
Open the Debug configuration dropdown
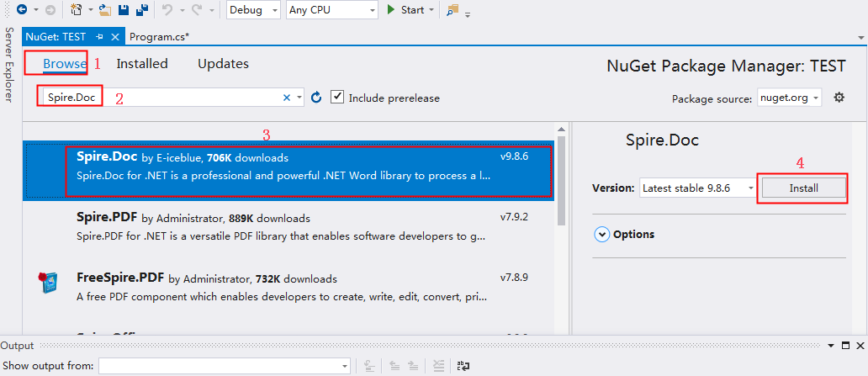click(253, 10)
